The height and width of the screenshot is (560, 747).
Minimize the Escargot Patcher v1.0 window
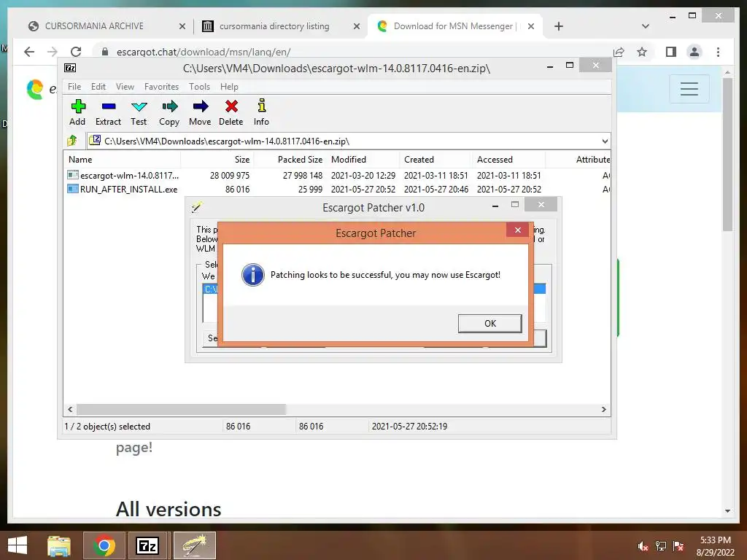495,206
